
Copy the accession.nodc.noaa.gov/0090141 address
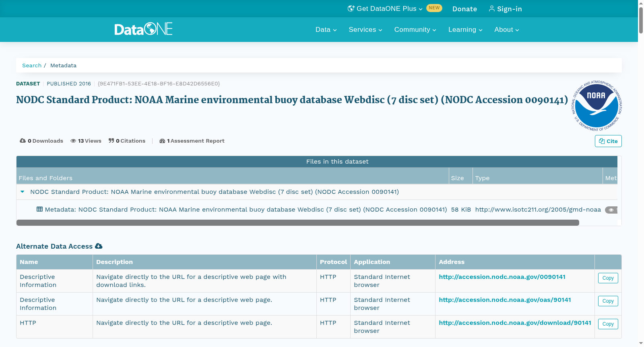coord(608,278)
